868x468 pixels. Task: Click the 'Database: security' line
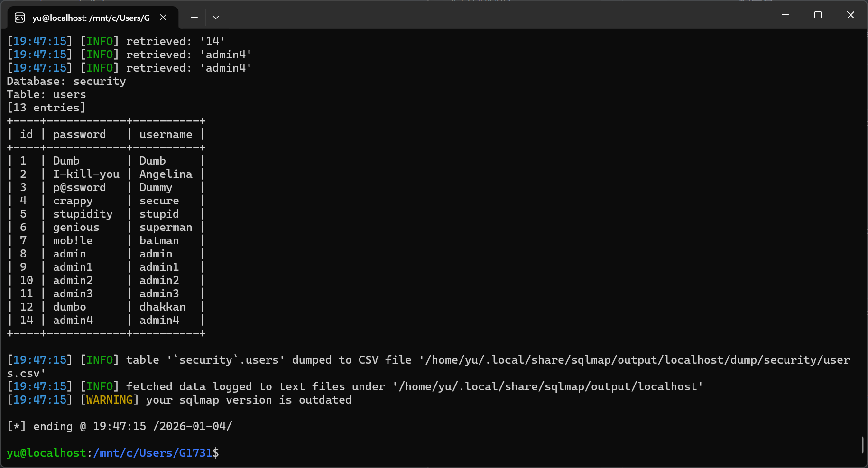point(66,82)
